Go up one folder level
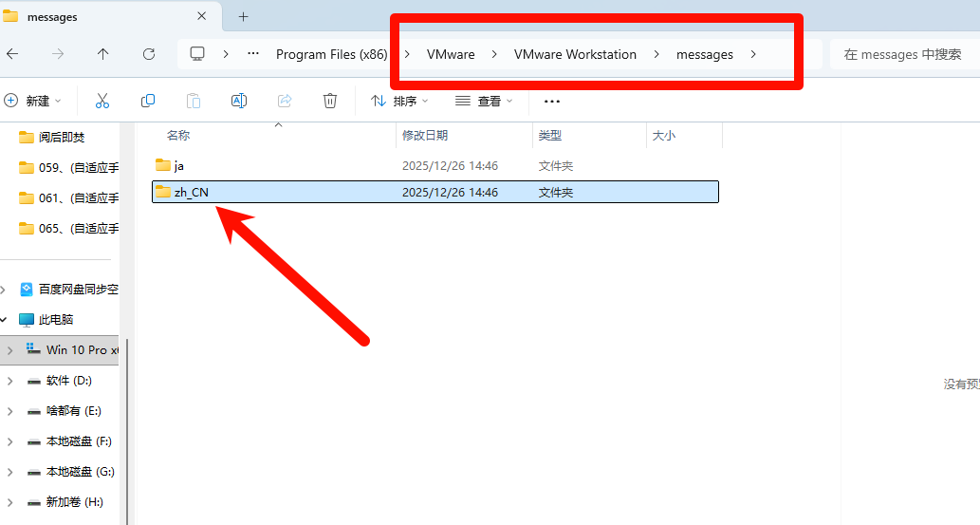 [102, 54]
